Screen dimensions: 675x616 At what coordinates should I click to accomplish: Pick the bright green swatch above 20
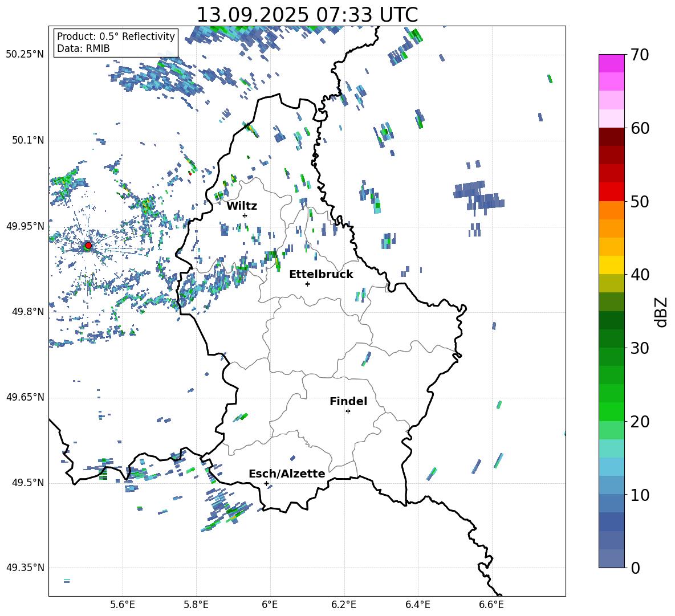tap(611, 411)
